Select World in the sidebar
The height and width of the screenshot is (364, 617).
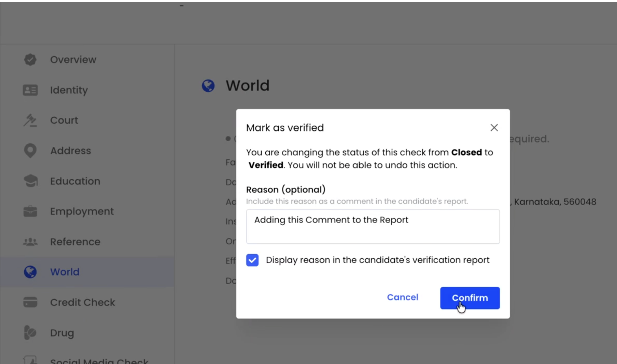(x=65, y=272)
